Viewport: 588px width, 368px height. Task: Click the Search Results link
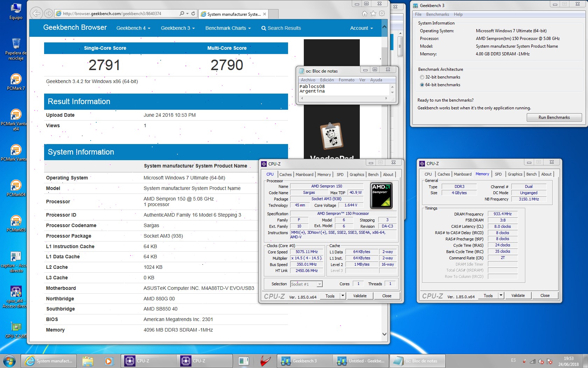click(x=281, y=28)
